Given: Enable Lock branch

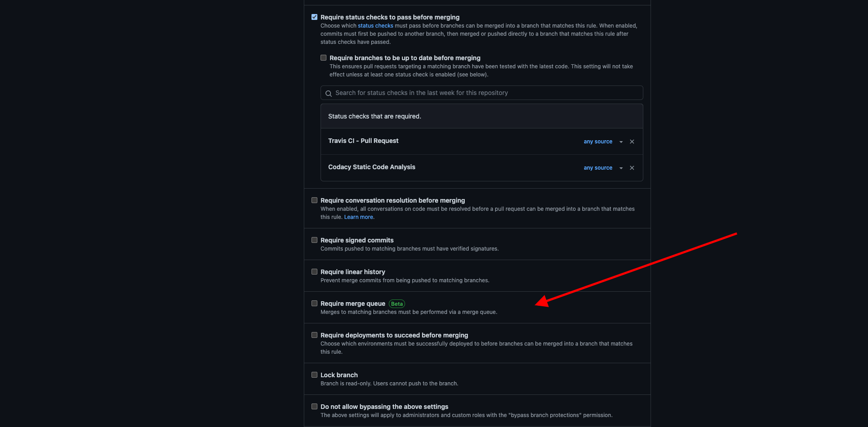Looking at the screenshot, I should [x=314, y=375].
